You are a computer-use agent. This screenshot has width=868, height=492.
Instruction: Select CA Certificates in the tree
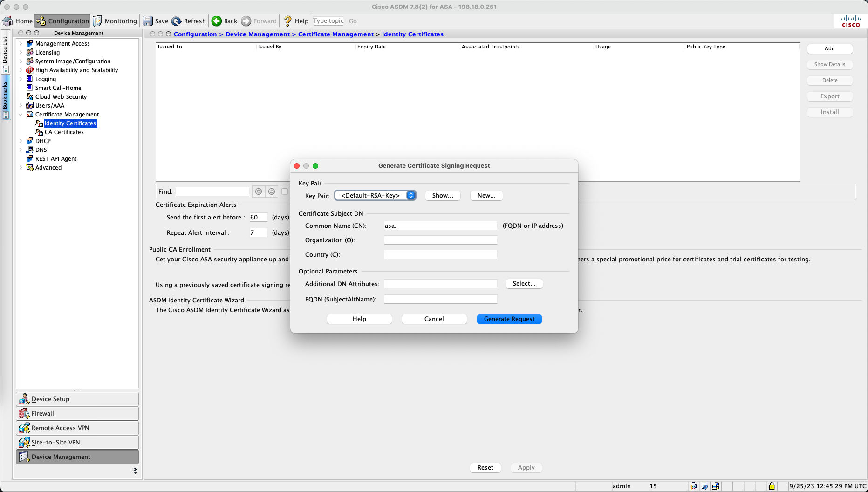coord(64,132)
